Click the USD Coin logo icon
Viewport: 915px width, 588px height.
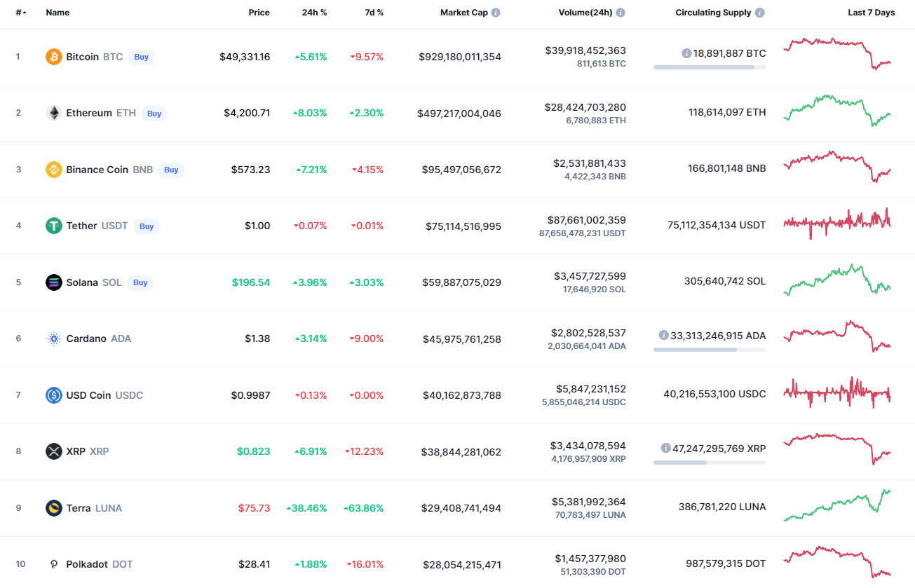[54, 395]
